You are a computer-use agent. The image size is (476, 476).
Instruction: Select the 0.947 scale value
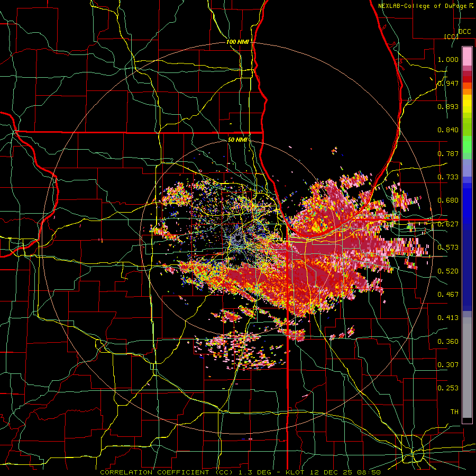tap(448, 83)
